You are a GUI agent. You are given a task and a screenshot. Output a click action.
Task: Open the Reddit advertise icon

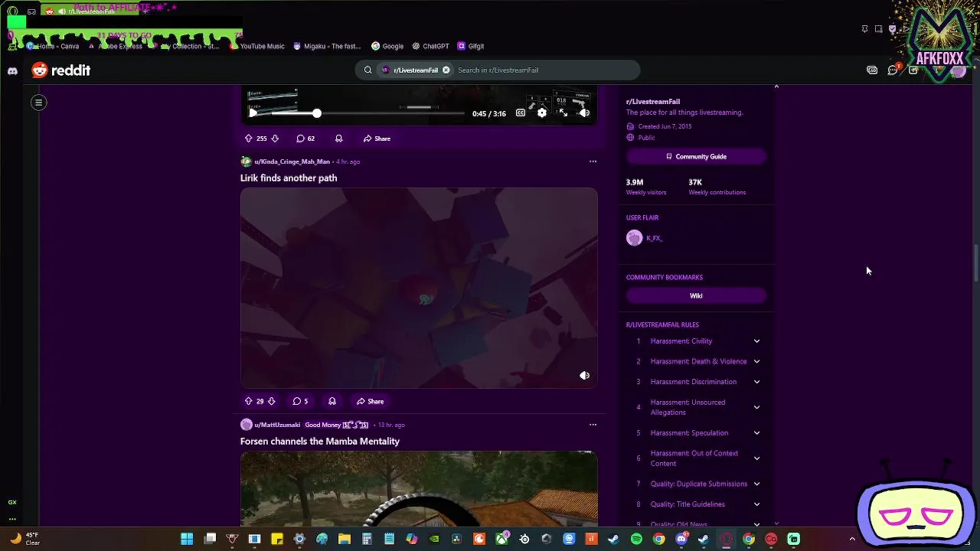click(x=872, y=70)
